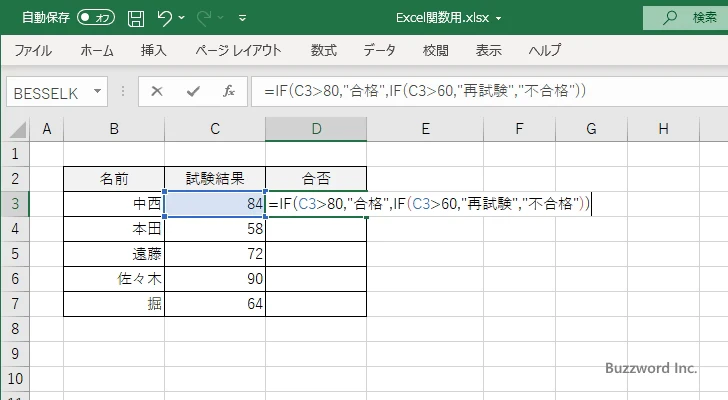Click the cell containing 本田
The image size is (728, 400).
(114, 229)
